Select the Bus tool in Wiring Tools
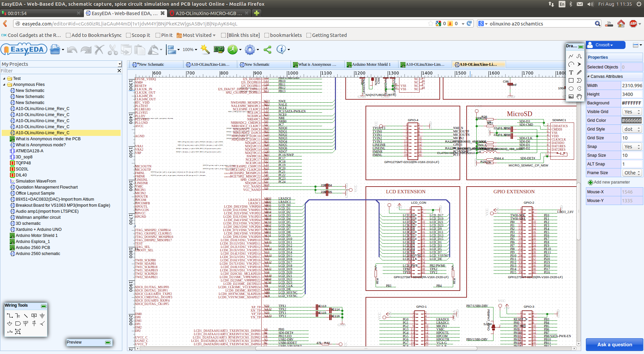644x354 pixels. point(18,316)
